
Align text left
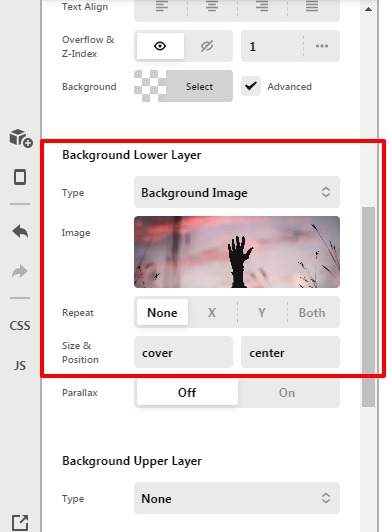pyautogui.click(x=161, y=6)
